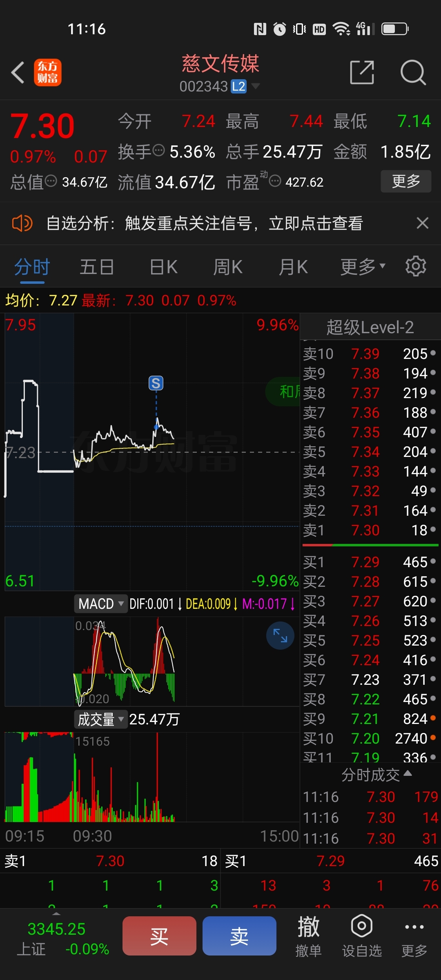Switch to the 周K tab

click(x=228, y=267)
